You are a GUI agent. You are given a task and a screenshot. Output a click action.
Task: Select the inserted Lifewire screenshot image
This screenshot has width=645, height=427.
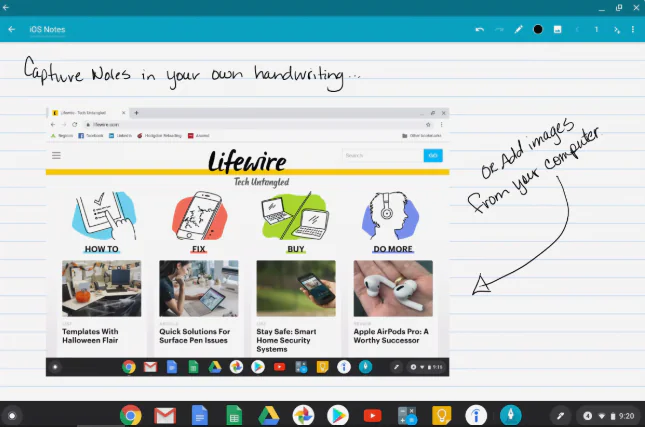click(247, 242)
